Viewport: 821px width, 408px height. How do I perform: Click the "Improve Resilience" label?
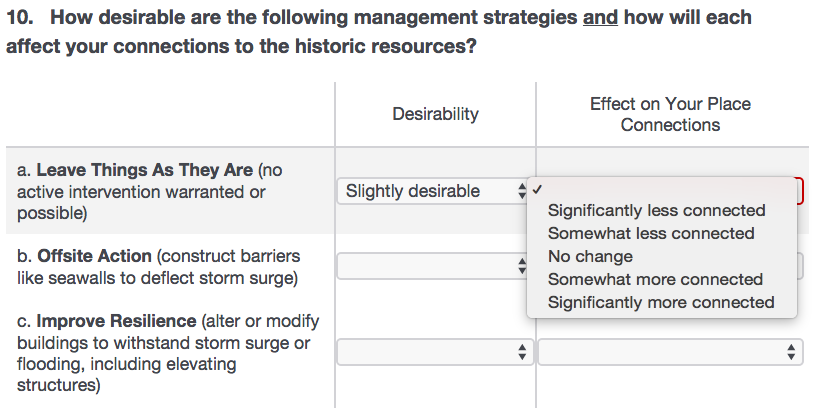(116, 322)
